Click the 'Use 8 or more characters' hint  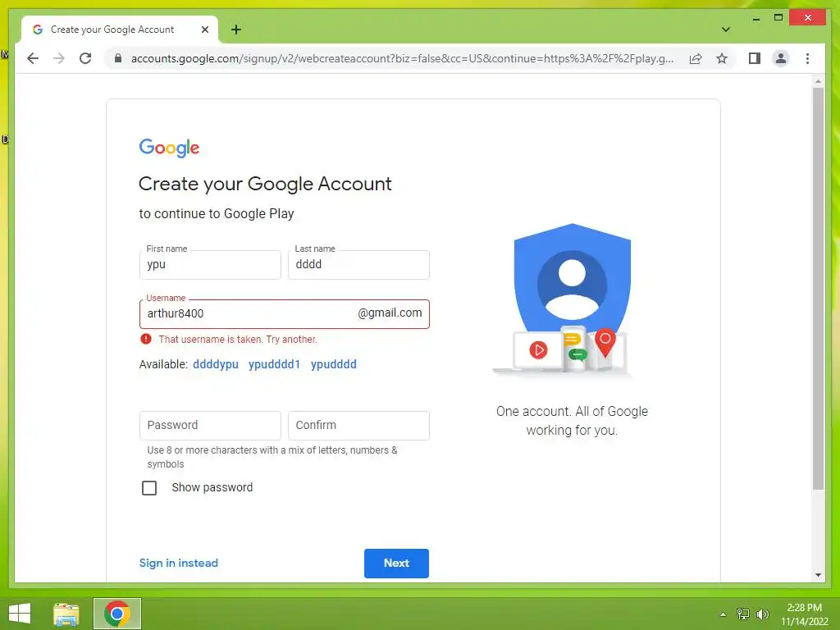pyautogui.click(x=272, y=457)
